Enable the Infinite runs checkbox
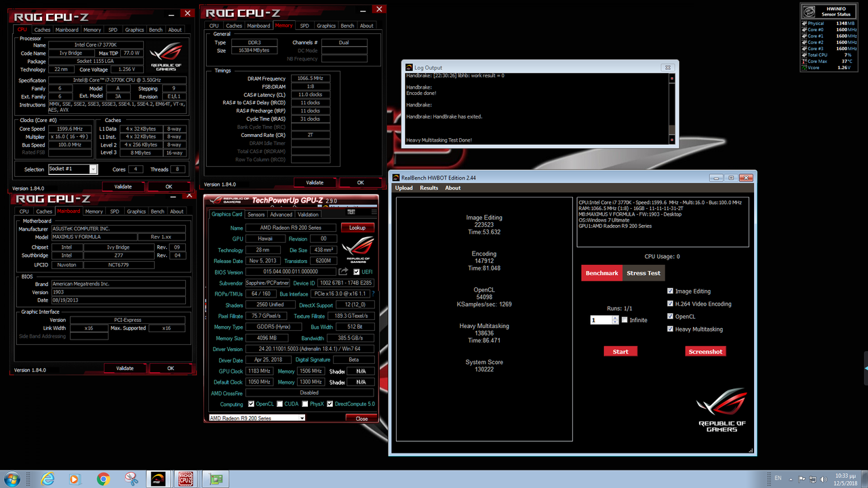This screenshot has height=488, width=868. point(625,320)
